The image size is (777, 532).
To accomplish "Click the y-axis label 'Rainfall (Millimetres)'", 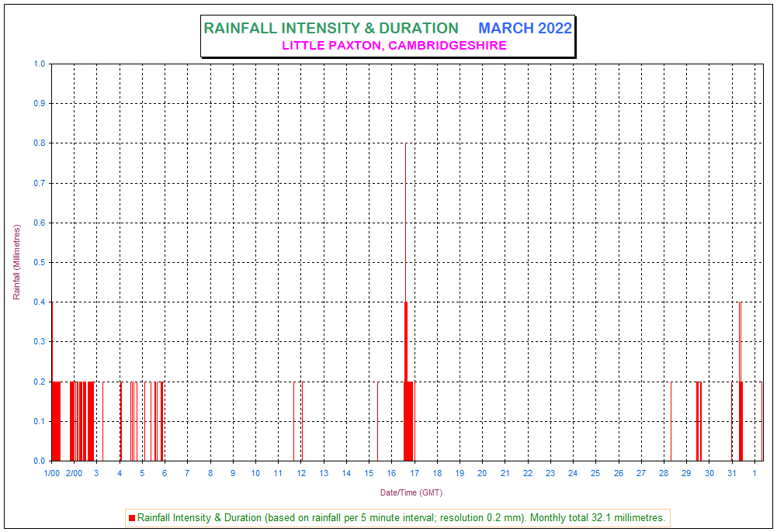I will 17,262.
